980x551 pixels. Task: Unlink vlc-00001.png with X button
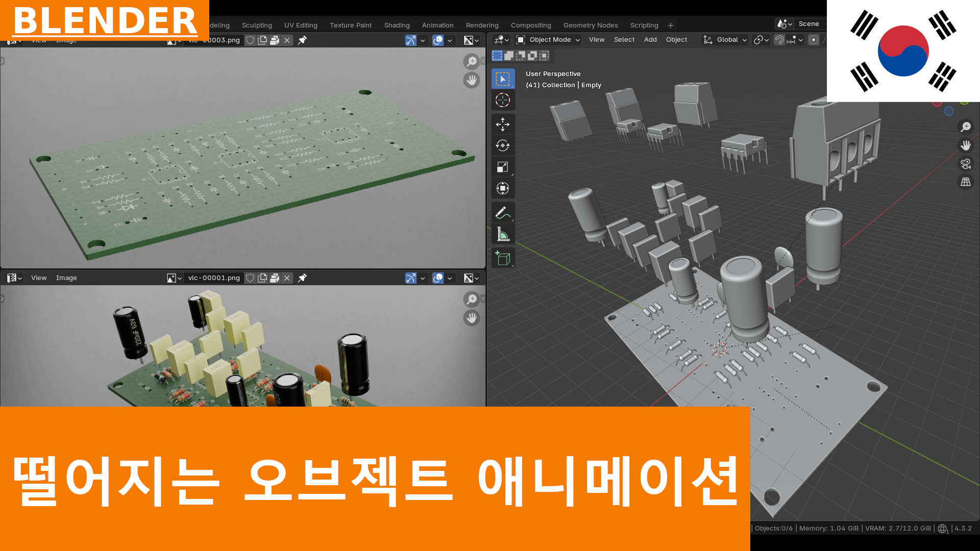287,278
